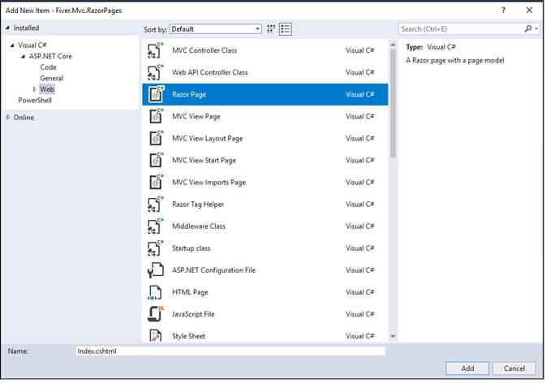Click the search magnifier icon
The image size is (546, 392).
(528, 29)
